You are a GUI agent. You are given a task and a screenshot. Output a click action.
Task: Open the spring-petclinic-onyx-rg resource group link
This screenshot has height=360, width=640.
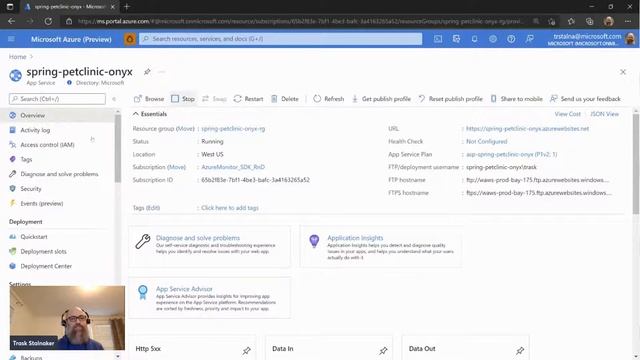coord(233,129)
